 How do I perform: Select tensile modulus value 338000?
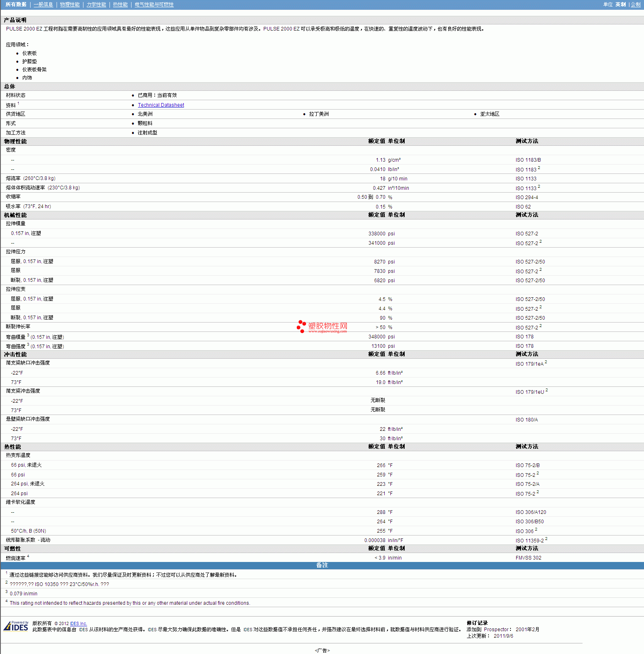377,234
